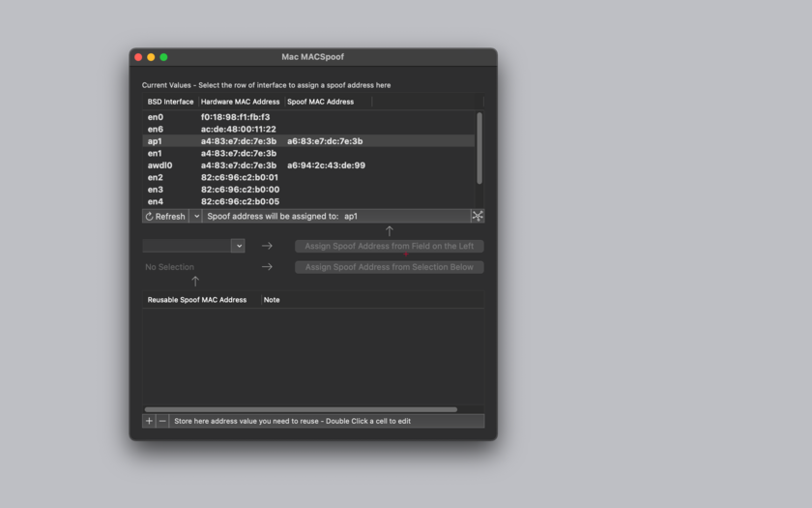Click hardware address 82:c6:96:c2:b0:00
Viewport: 812px width, 508px height.
click(x=241, y=190)
